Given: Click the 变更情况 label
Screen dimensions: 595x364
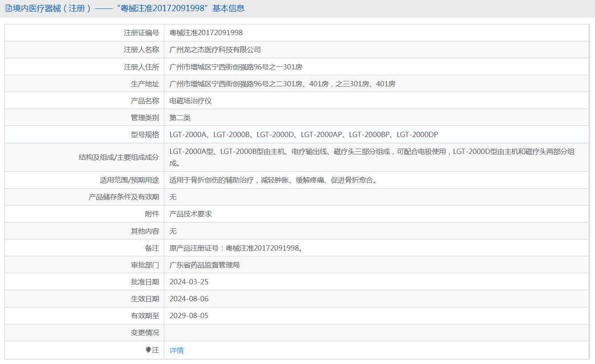Looking at the screenshot, I should point(145,332).
